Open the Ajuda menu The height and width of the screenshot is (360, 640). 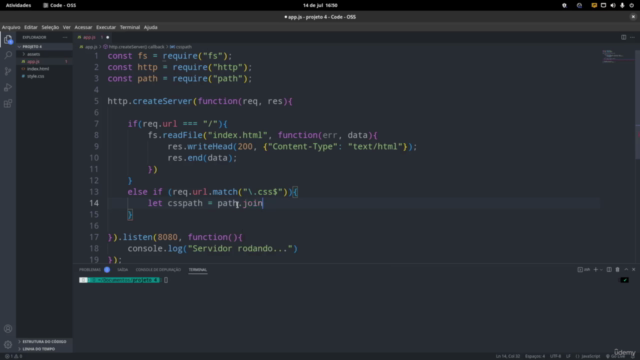pyautogui.click(x=151, y=27)
